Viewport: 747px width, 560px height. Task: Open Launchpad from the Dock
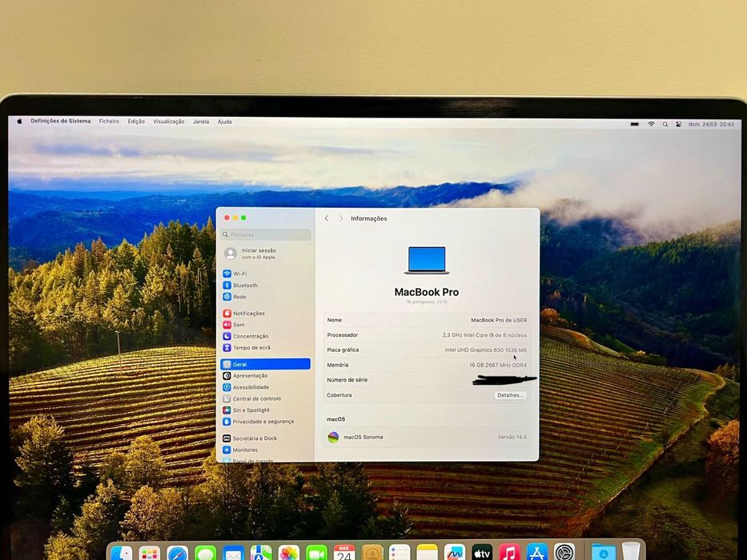150,554
